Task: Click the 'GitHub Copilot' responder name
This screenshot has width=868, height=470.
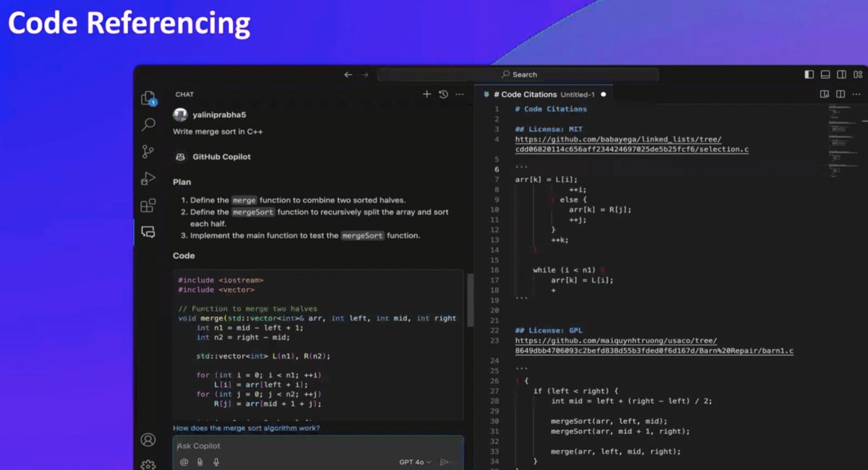Action: [x=221, y=156]
